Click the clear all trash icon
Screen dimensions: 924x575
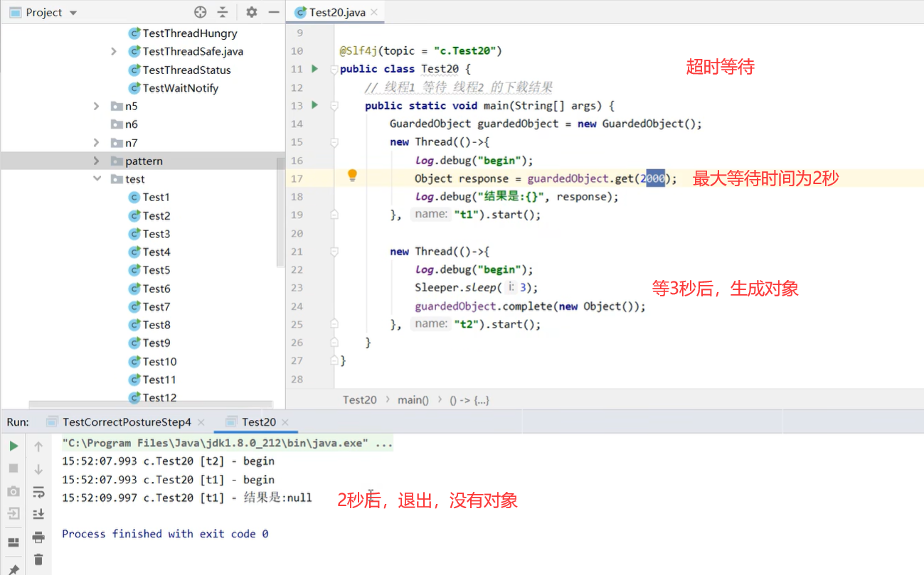click(38, 559)
